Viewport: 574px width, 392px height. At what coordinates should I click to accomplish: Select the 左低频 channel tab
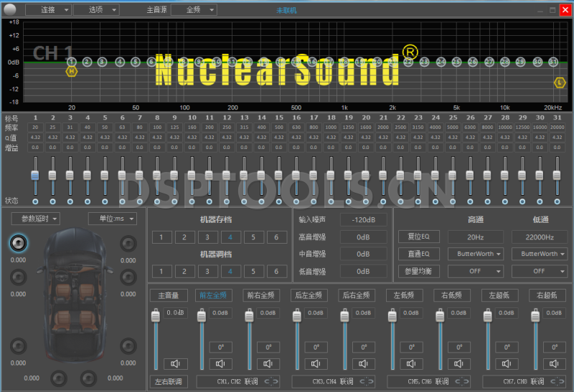tap(404, 295)
